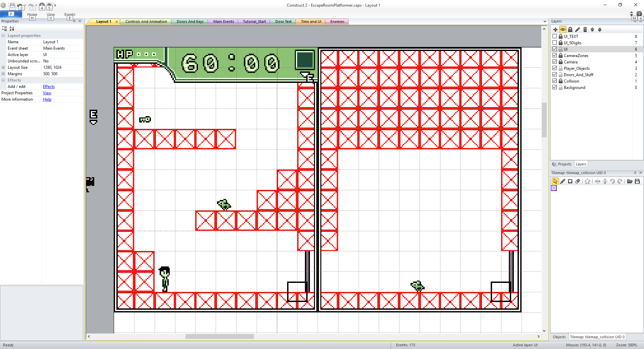Click the View link for Project Properties
Screen dimensions: 644x349
(x=47, y=93)
